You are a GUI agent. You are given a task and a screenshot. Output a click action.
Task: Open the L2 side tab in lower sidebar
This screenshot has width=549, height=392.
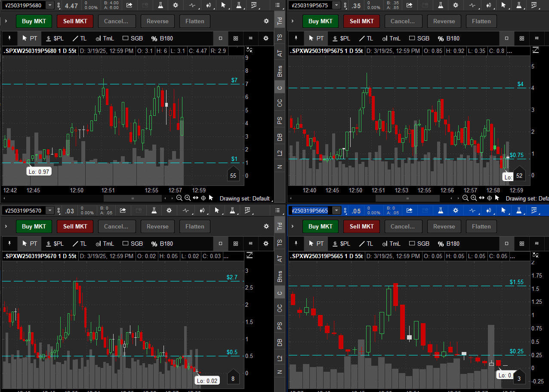coord(280,358)
